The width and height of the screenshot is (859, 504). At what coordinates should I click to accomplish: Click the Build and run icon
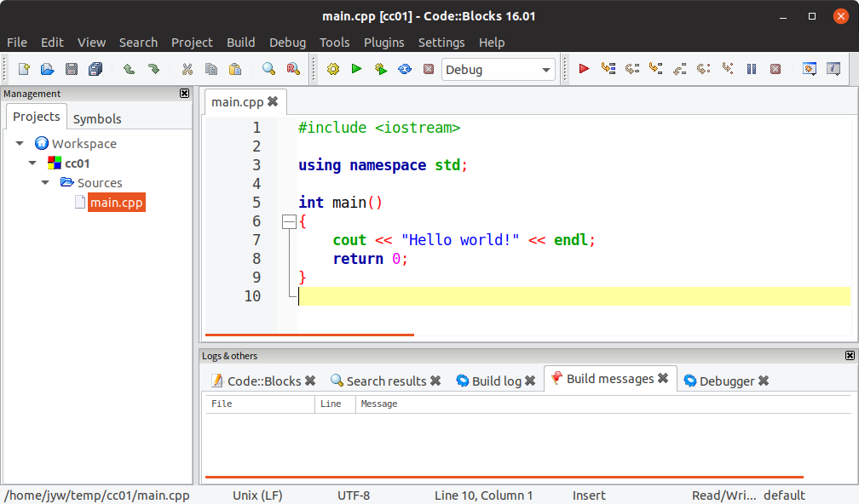[381, 70]
